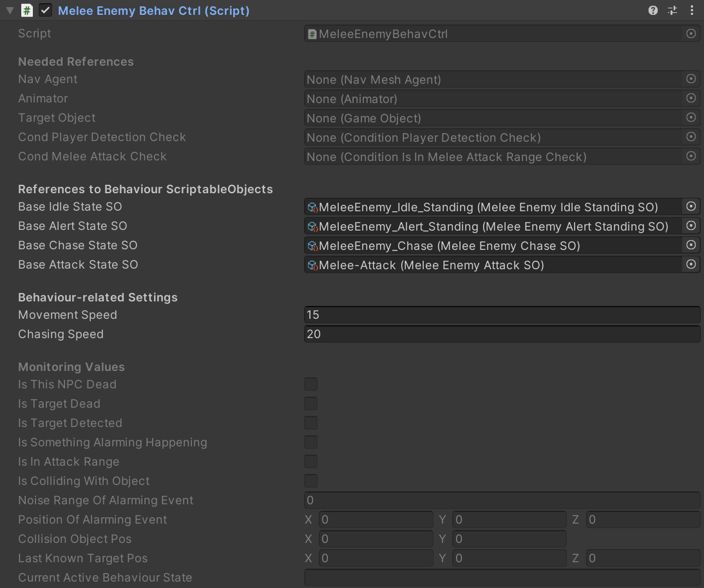Click the C# script icon in header

(27, 11)
